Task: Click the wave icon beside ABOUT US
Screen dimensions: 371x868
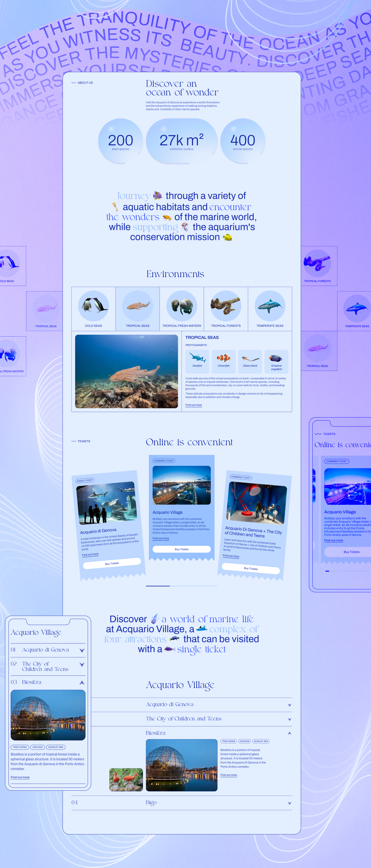Action: pyautogui.click(x=74, y=83)
